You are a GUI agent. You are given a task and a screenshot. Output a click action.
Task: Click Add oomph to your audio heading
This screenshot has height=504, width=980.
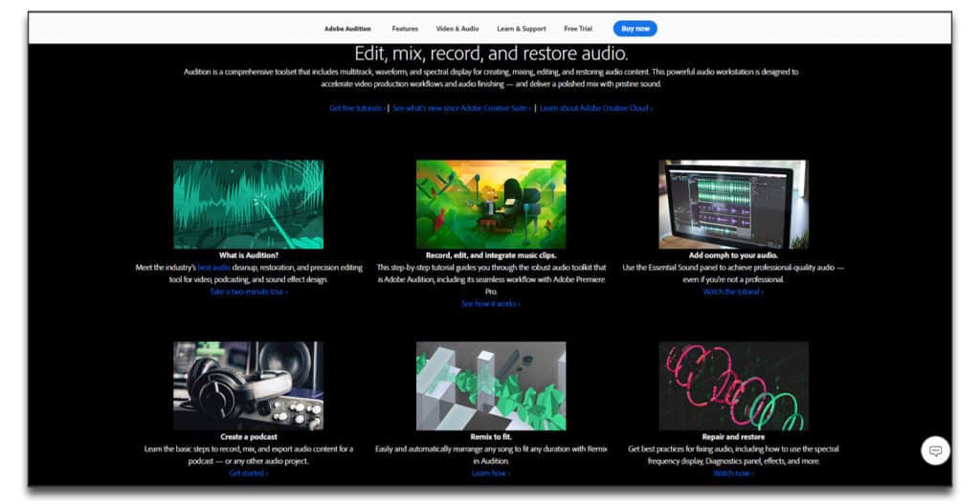pos(733,255)
